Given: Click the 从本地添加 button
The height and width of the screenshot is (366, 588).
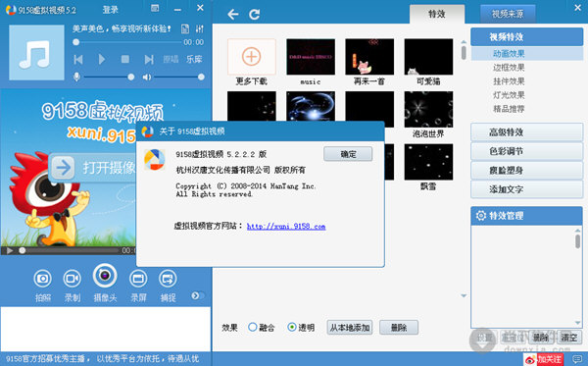Looking at the screenshot, I should tap(350, 328).
